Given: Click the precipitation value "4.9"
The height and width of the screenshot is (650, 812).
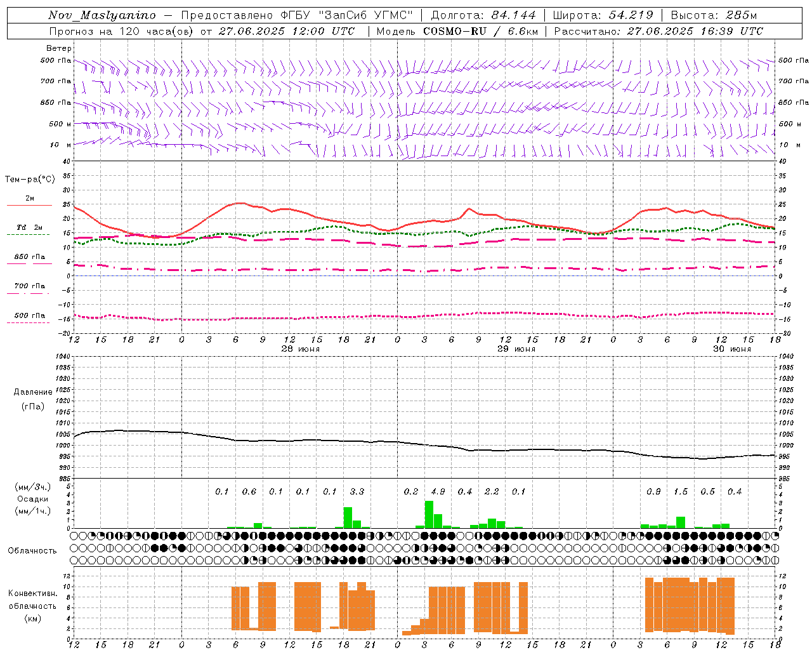Looking at the screenshot, I should (438, 492).
